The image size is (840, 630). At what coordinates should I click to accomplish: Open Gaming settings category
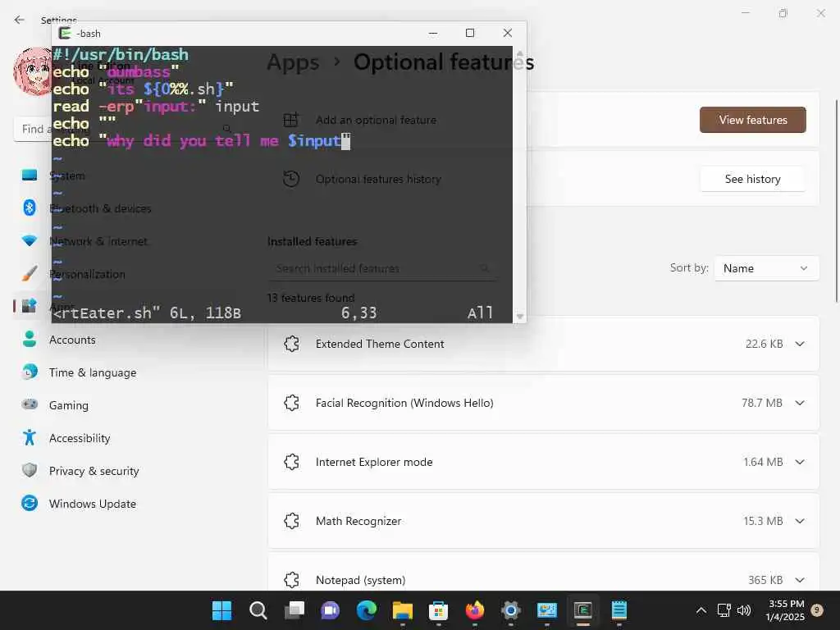click(69, 405)
